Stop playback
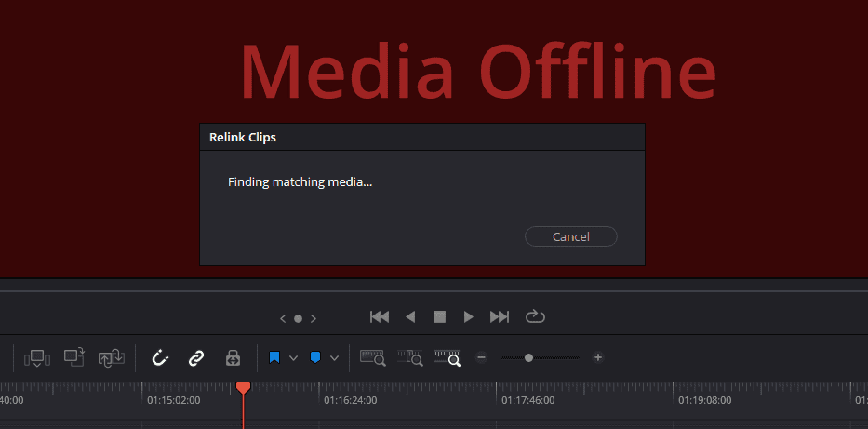Viewport: 868px width, 429px height. [439, 317]
